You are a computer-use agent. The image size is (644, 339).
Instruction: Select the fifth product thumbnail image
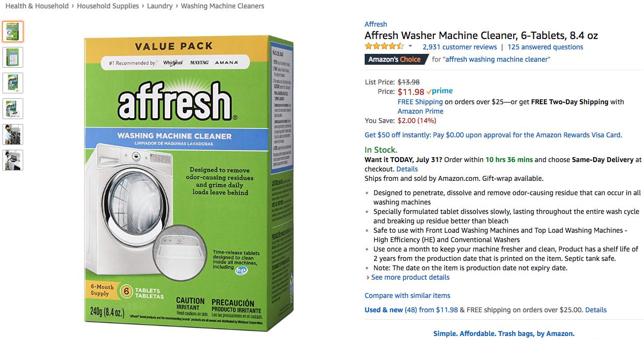click(12, 134)
